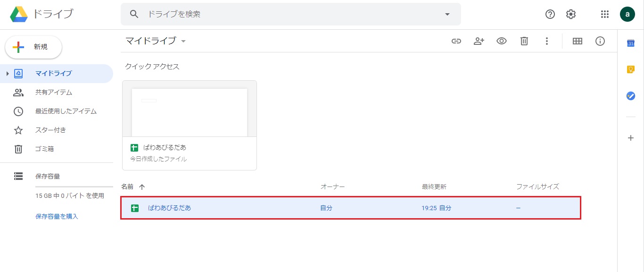
Task: Open ゴミ箱 in the sidebar
Action: pos(44,149)
